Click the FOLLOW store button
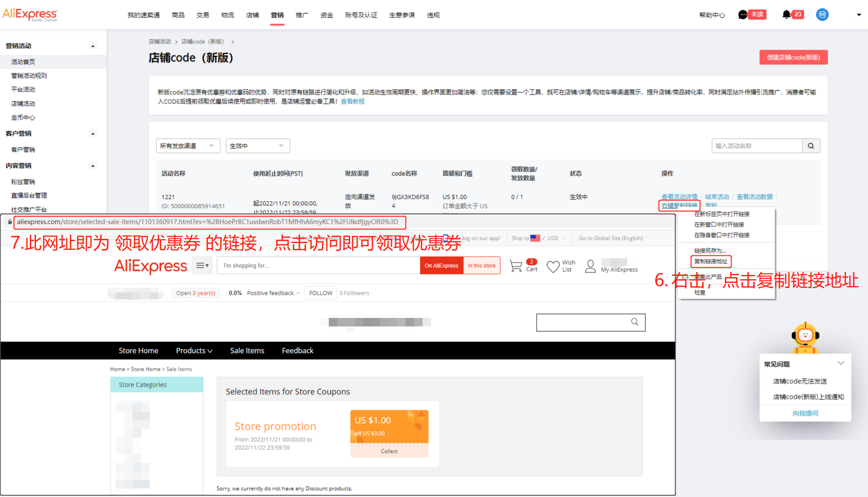This screenshot has width=868, height=497. click(x=321, y=293)
